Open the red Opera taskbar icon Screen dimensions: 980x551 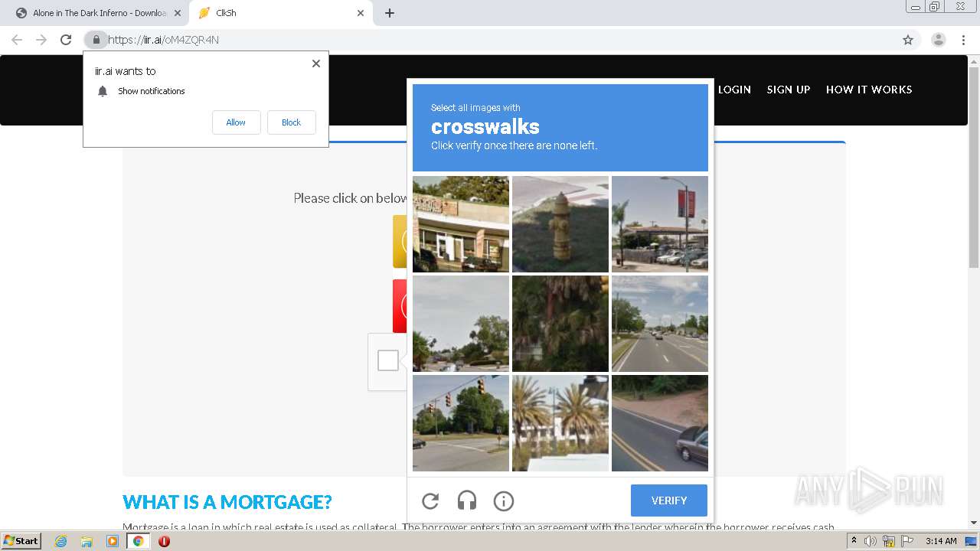click(x=164, y=541)
